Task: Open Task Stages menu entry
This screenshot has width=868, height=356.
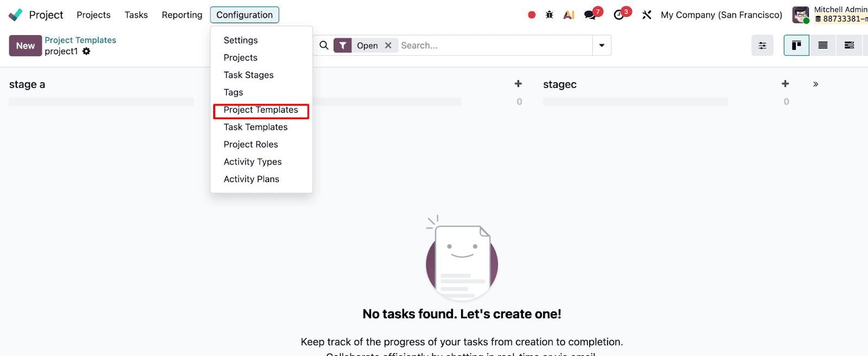Action: pos(248,75)
